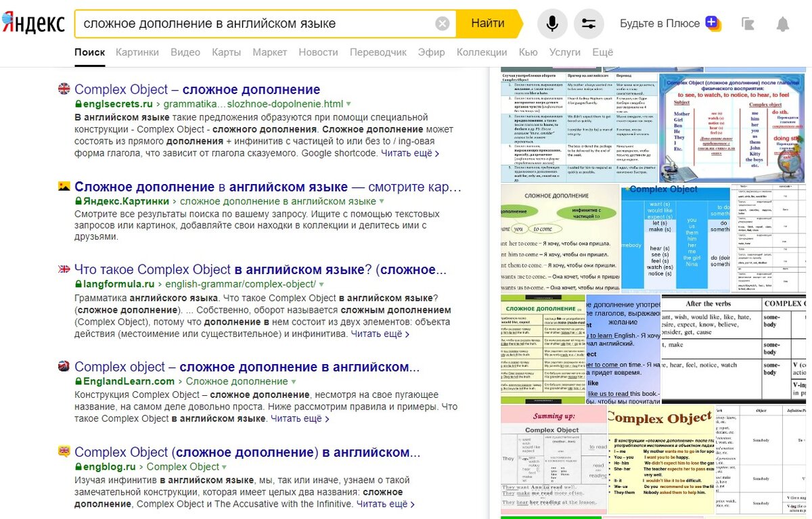This screenshot has height=519, width=812.
Task: Open the Эфир tab
Action: point(432,52)
